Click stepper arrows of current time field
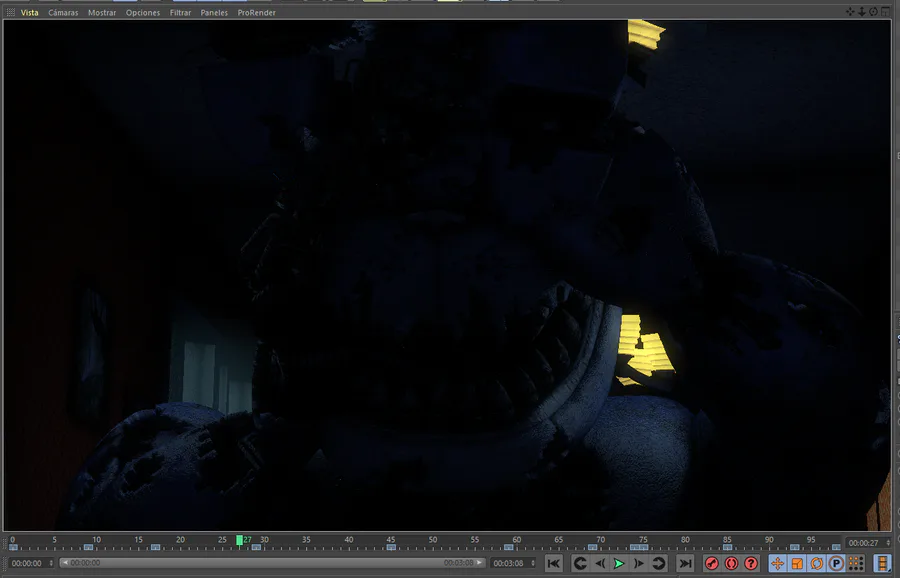900x578 pixels. (x=889, y=543)
